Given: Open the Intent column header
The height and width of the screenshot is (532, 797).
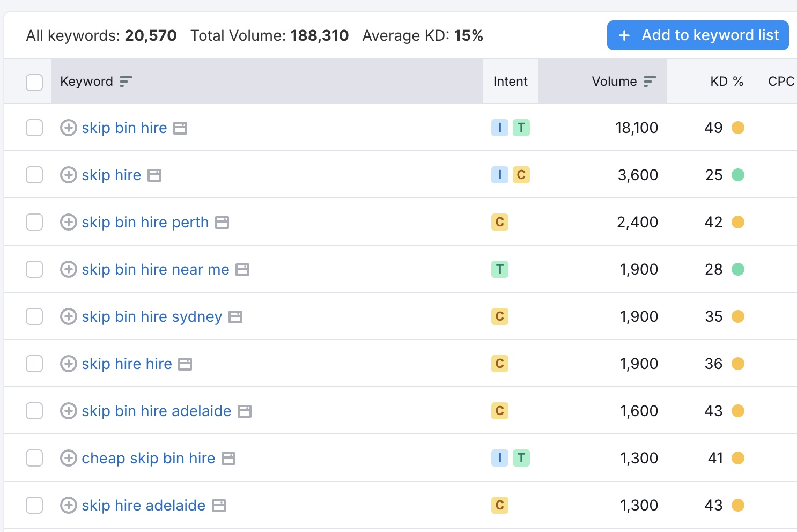Looking at the screenshot, I should pos(510,81).
